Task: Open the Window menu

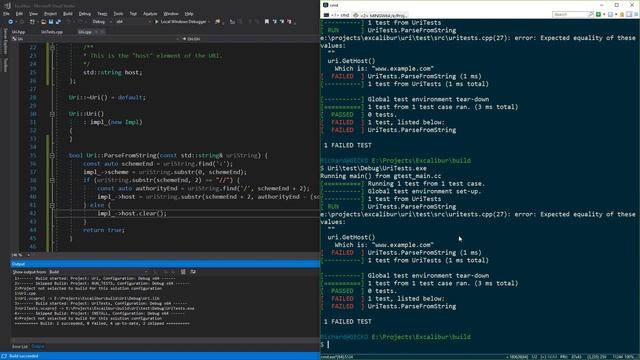Action: click(x=171, y=13)
